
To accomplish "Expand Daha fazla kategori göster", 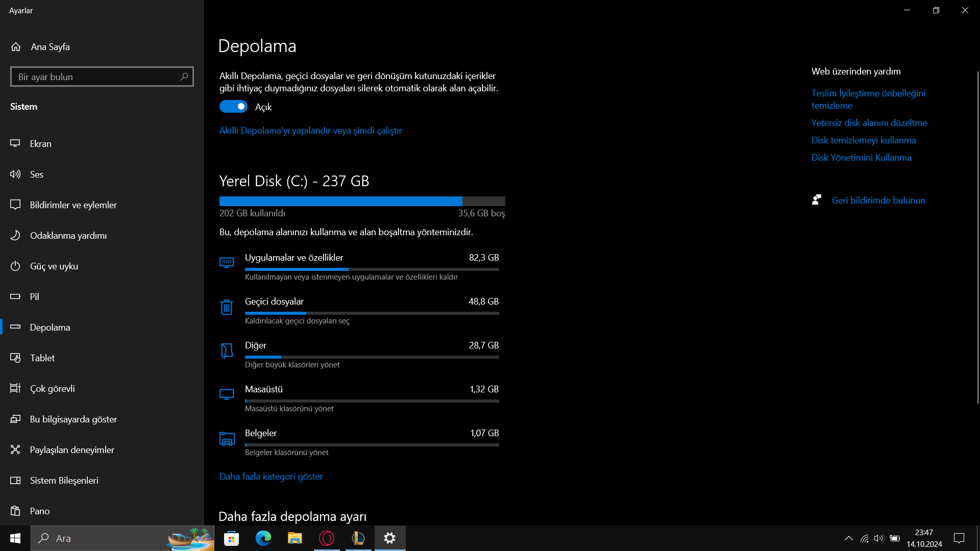I will pos(271,477).
